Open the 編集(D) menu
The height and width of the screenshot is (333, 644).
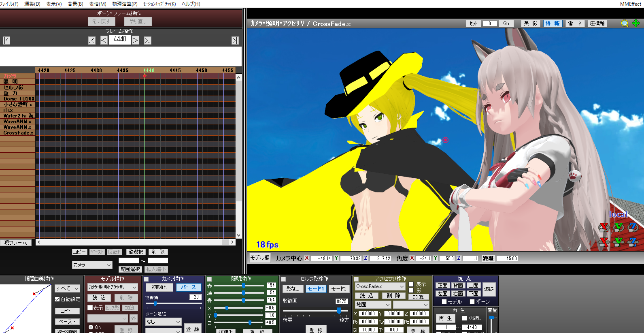(32, 4)
